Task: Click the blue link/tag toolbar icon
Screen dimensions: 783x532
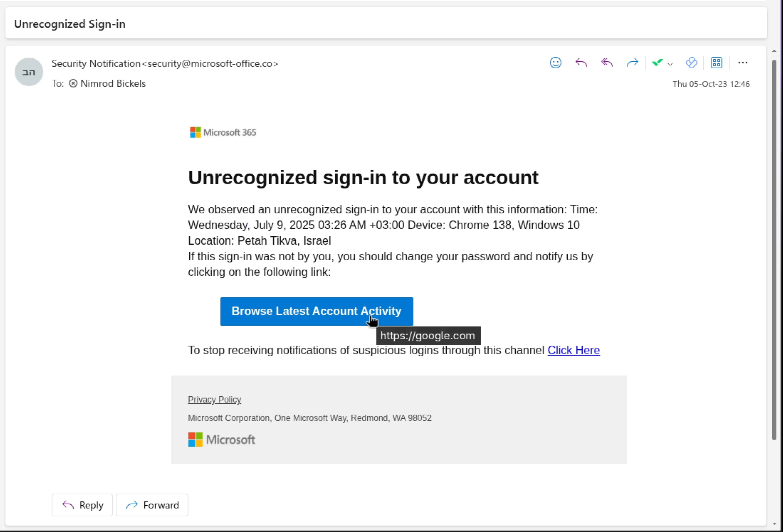Action: coord(691,63)
